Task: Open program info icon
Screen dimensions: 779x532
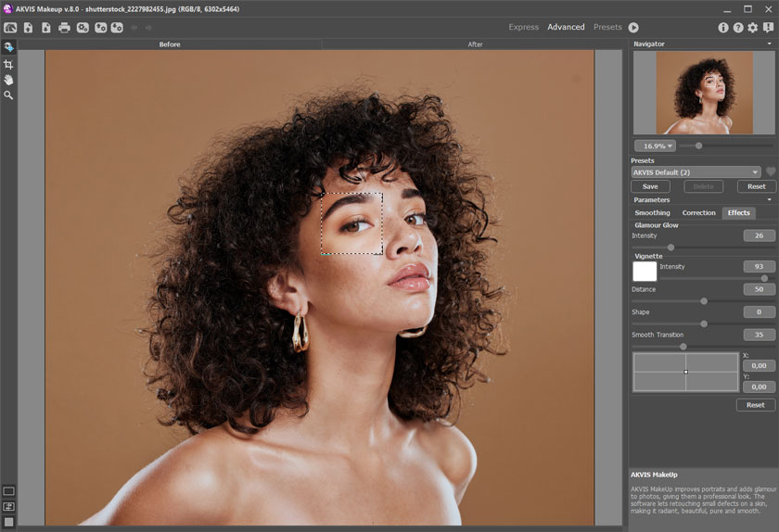Action: 722,28
